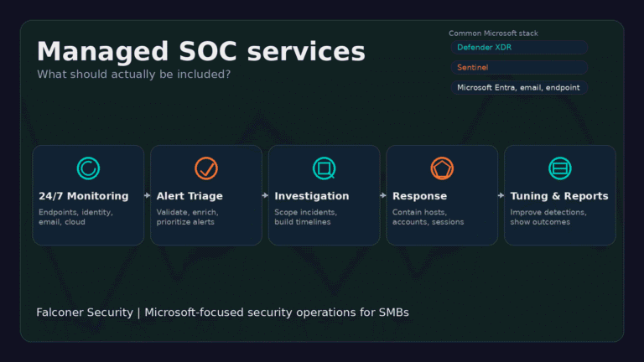Click the Investigation magnifier icon

coord(324,168)
